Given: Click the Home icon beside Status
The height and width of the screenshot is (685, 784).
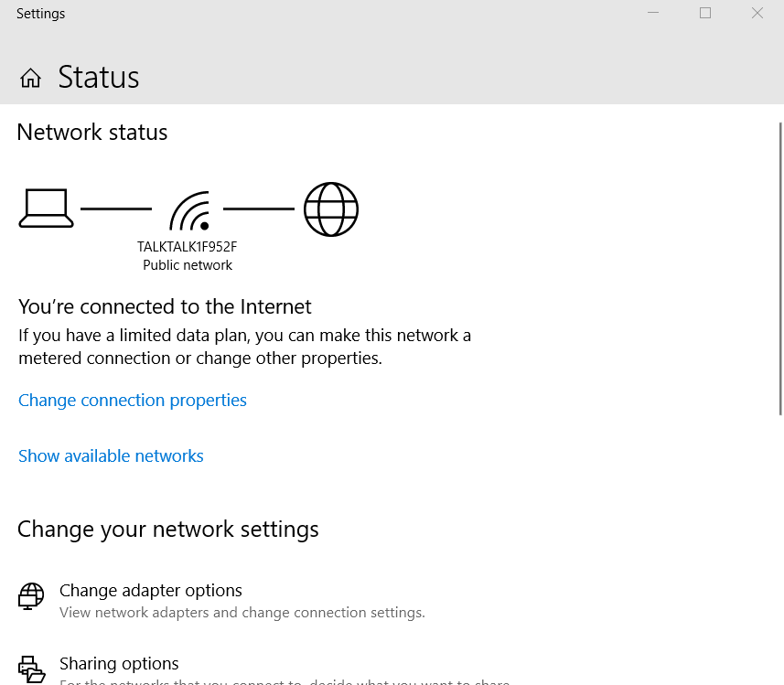Looking at the screenshot, I should pos(31,78).
